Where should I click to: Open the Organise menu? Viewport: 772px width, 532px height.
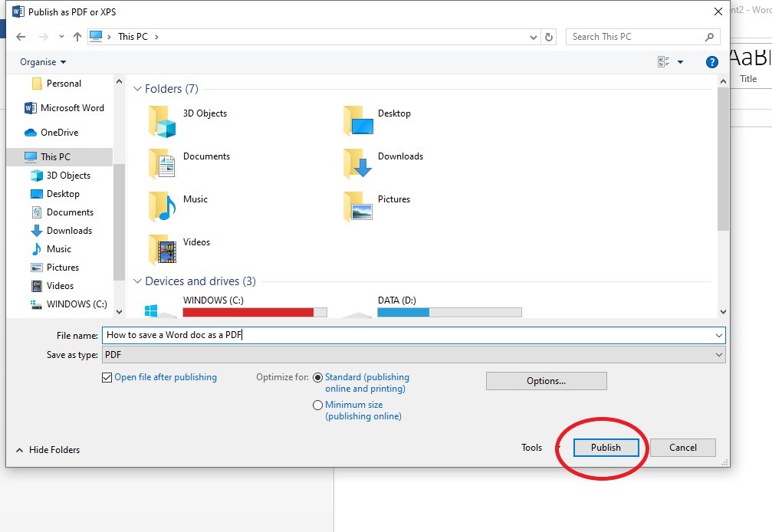pos(41,61)
